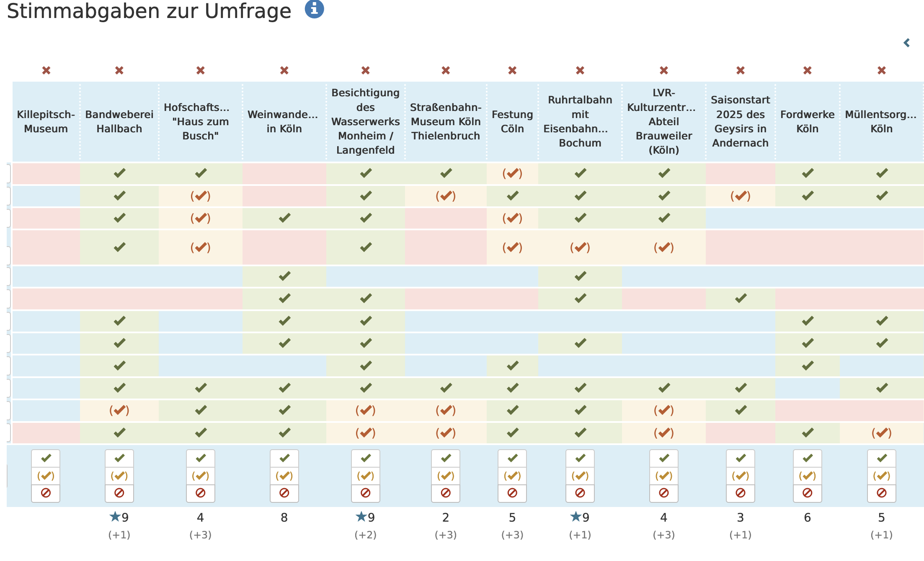Vote yes for Killepitsch-Museum
The image size is (924, 561).
pyautogui.click(x=46, y=458)
